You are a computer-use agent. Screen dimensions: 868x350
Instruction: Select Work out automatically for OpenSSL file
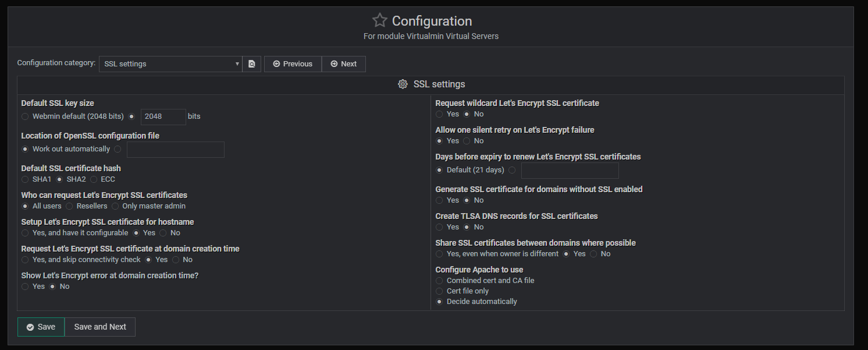tap(25, 149)
